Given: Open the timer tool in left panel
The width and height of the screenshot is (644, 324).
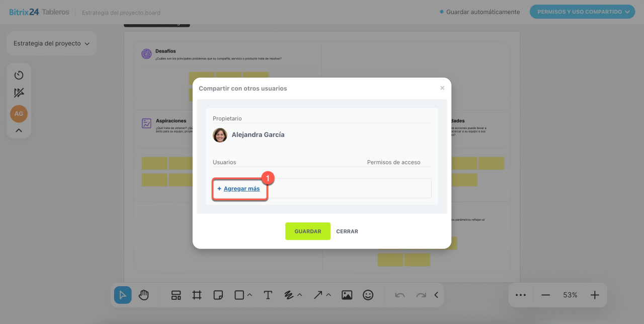Looking at the screenshot, I should click(x=19, y=75).
